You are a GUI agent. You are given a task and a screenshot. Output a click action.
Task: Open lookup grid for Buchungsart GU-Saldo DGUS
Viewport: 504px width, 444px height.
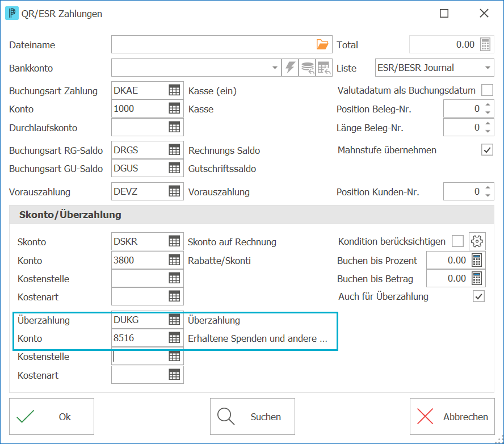tap(174, 168)
